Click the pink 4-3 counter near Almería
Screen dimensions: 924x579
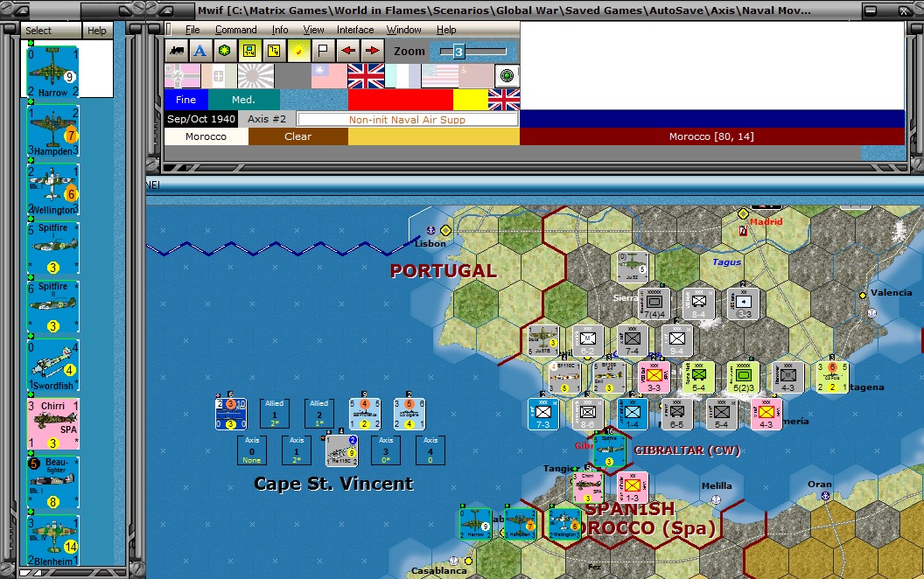pyautogui.click(x=766, y=414)
